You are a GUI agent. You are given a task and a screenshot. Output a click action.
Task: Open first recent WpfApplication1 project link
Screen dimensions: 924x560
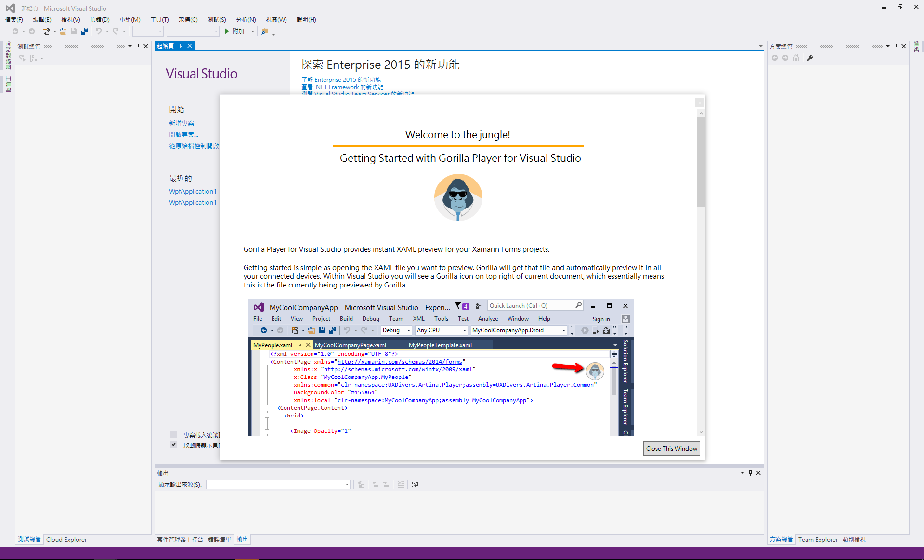click(x=193, y=191)
